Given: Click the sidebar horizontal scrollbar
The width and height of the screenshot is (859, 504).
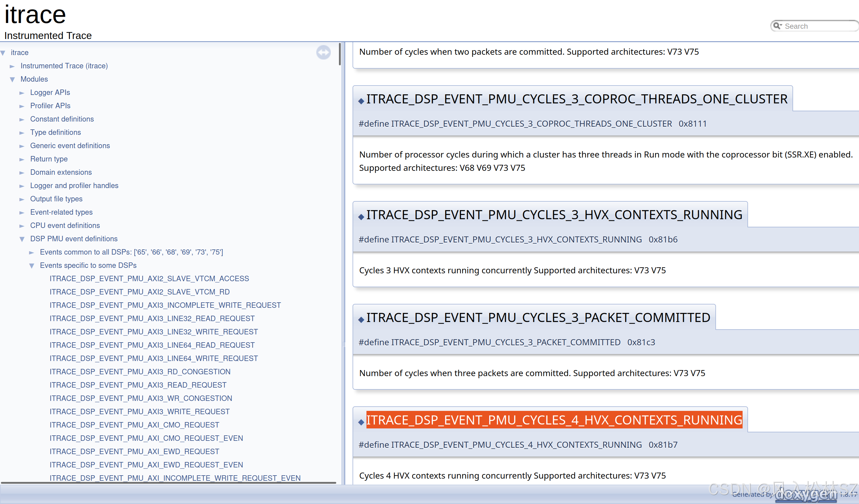Looking at the screenshot, I should click(168, 482).
